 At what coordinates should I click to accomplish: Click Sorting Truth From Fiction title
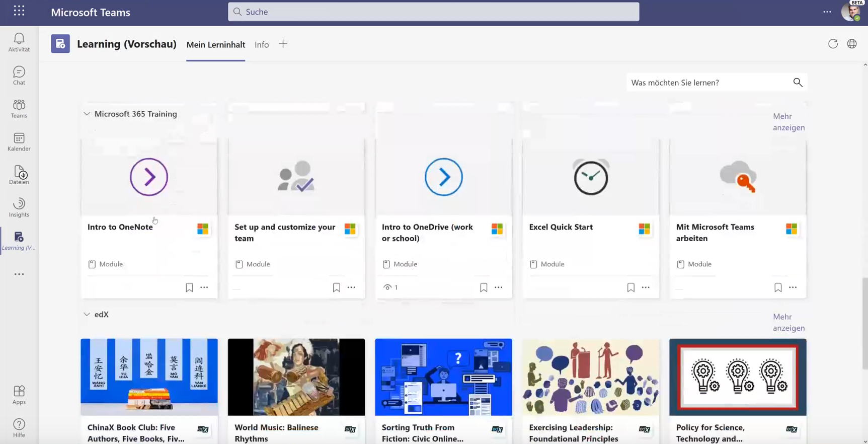pos(423,433)
